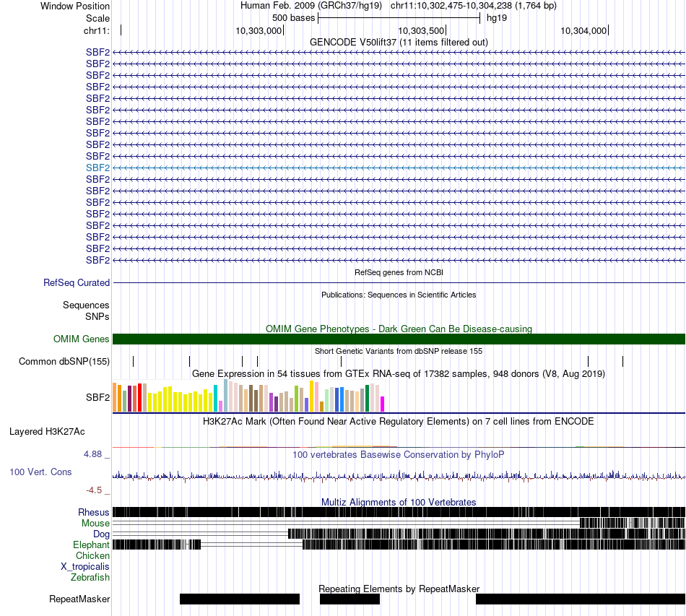Click the Window Position track label
686x616 pixels.
tap(75, 6)
